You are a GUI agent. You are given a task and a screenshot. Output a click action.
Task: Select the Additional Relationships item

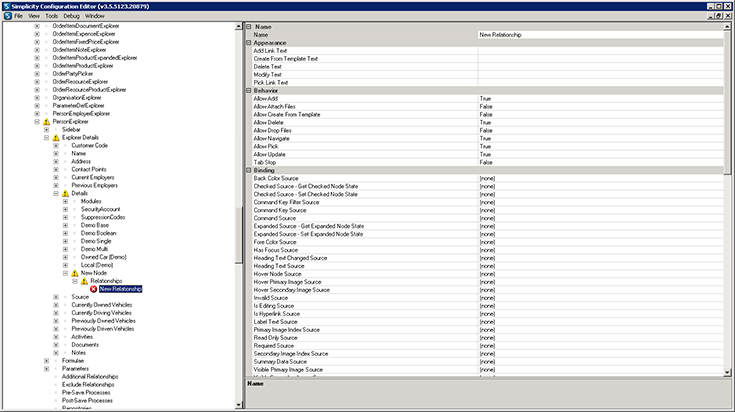(x=90, y=377)
